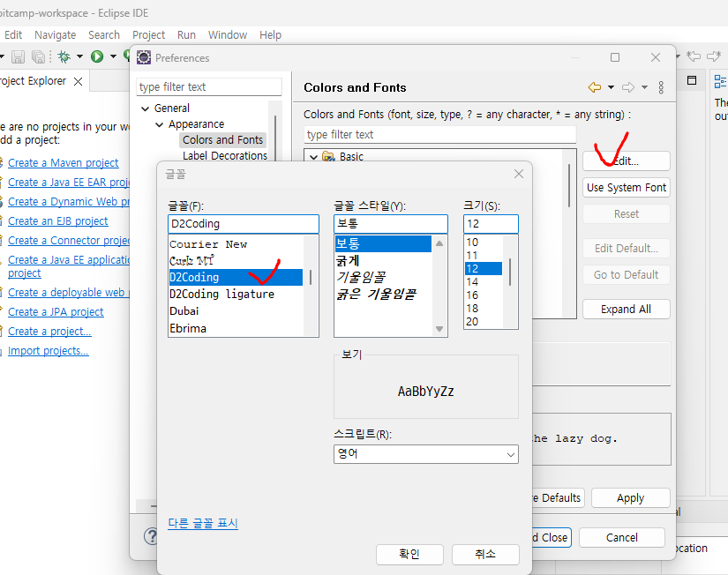The width and height of the screenshot is (728, 575).
Task: Open the Run menu
Action: tap(186, 34)
